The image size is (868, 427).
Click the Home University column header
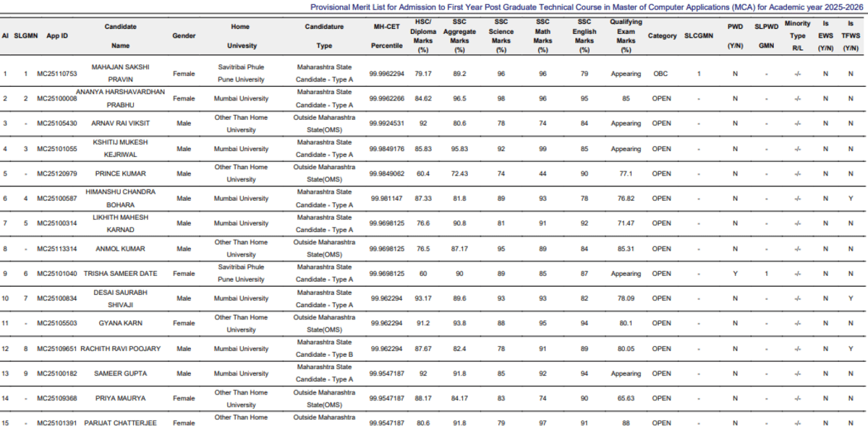pos(241,36)
